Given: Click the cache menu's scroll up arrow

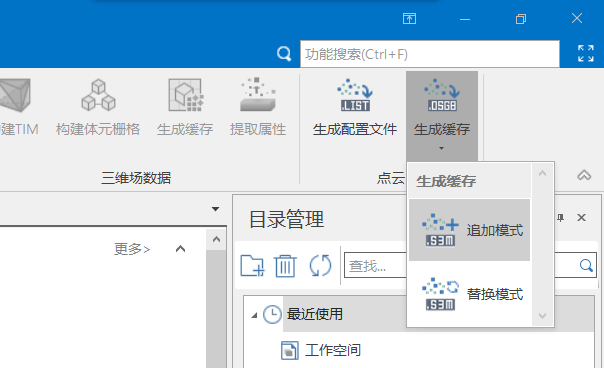Looking at the screenshot, I should (542, 173).
